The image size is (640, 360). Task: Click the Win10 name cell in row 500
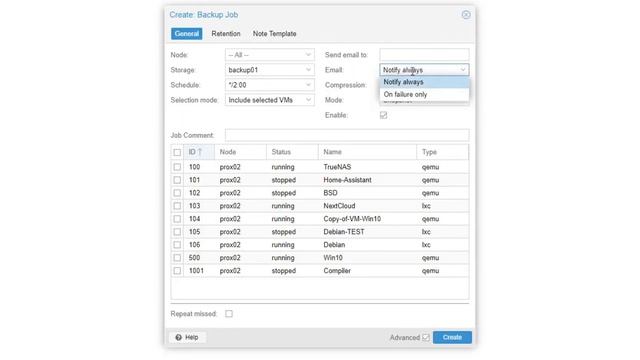tap(333, 258)
